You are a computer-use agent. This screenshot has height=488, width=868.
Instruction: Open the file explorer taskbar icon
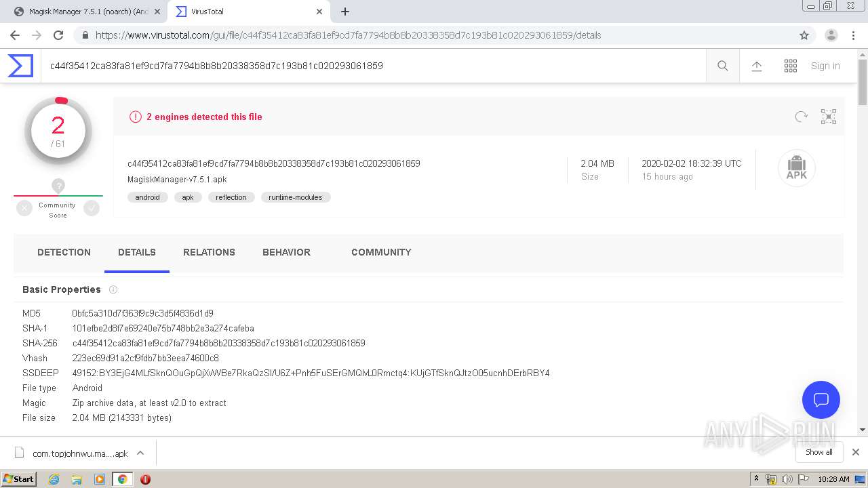77,479
